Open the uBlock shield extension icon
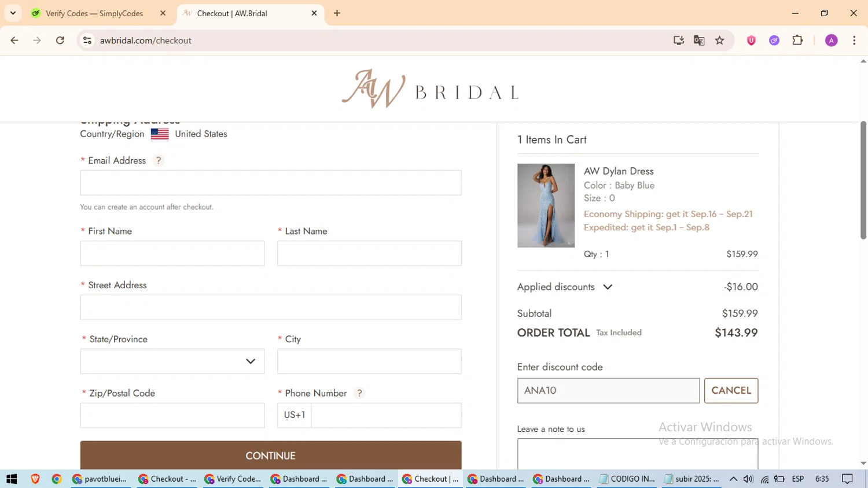The image size is (868, 488). click(751, 41)
